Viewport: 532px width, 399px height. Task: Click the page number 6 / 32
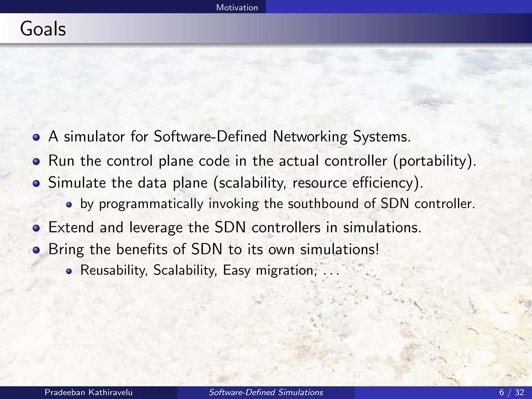[511, 392]
